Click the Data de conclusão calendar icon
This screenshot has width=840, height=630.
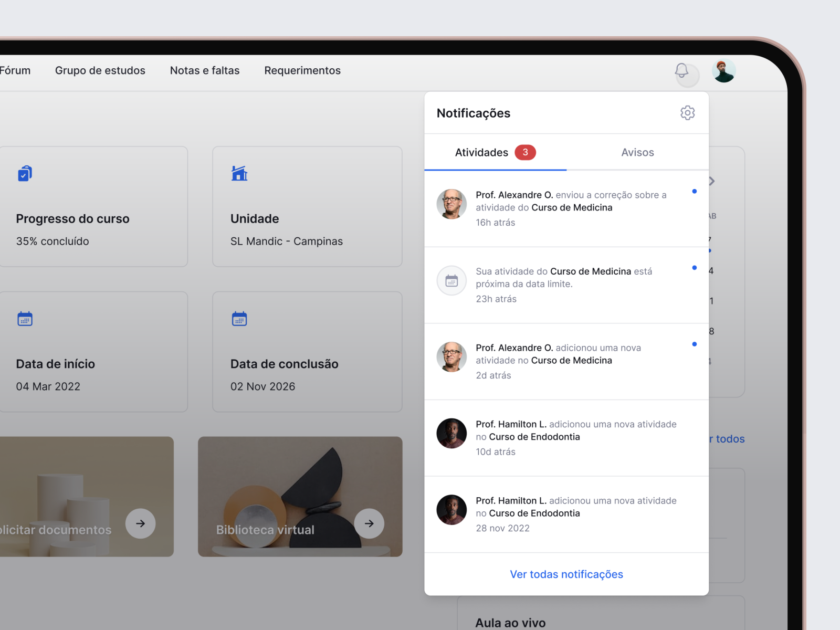coord(239,319)
